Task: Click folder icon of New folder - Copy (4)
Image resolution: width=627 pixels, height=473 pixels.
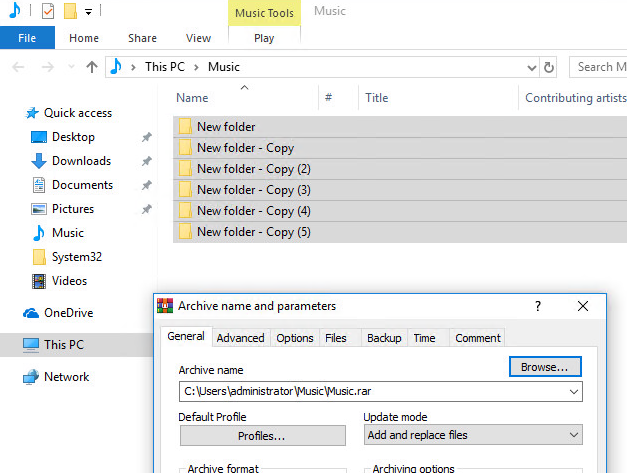Action: [x=185, y=211]
